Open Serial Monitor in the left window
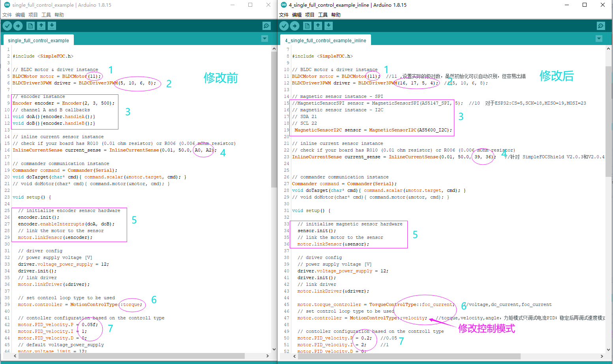613x364 pixels. point(266,25)
